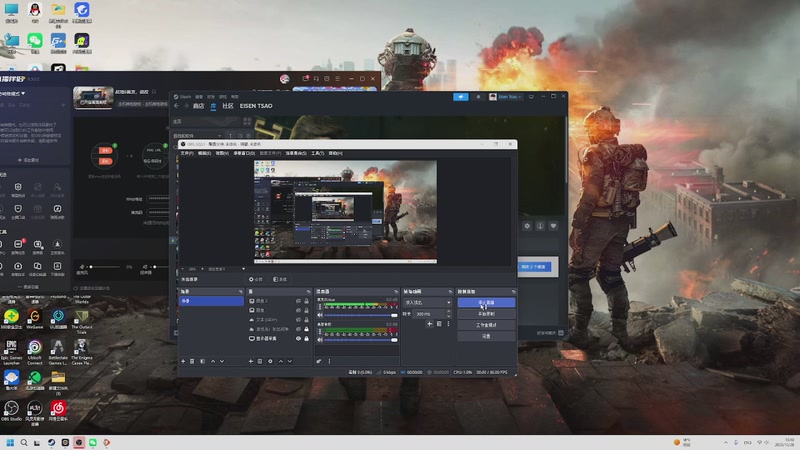Open source properties gear in Sources toolbar
The image size is (800, 450).
click(270, 361)
